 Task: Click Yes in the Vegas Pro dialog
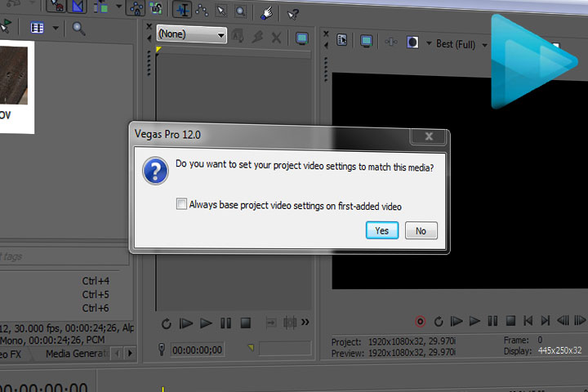[381, 230]
